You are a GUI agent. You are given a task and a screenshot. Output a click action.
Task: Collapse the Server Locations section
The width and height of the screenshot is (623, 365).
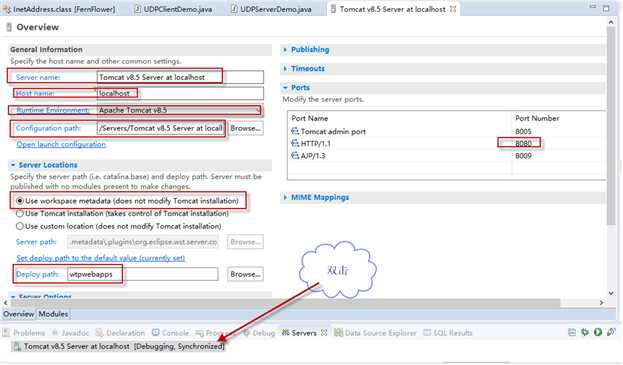pos(13,165)
